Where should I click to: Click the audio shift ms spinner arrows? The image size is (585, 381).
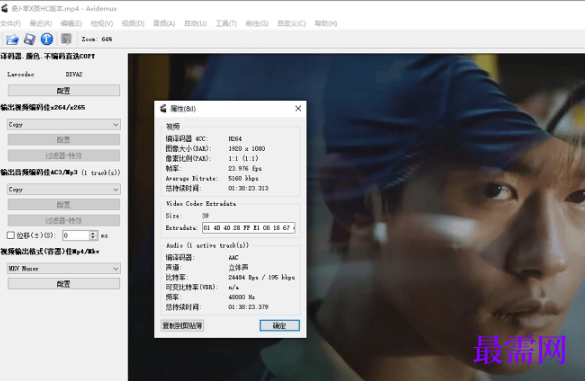tap(93, 235)
